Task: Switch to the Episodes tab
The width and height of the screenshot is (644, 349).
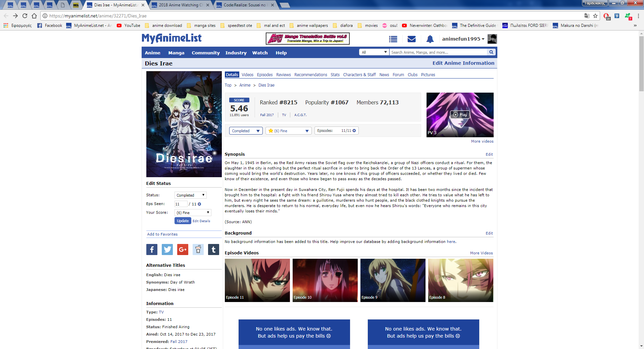Action: coord(265,75)
